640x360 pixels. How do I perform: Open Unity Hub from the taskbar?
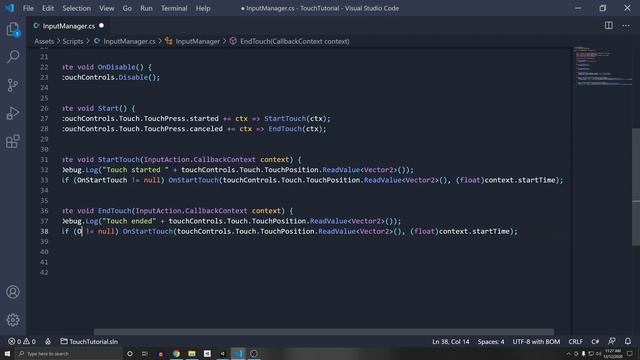207,353
